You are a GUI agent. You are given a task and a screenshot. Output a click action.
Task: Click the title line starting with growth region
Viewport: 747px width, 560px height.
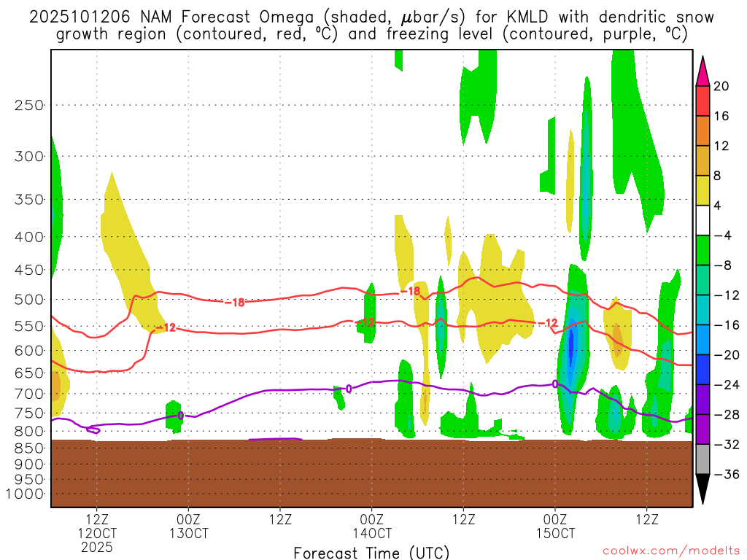[x=371, y=34]
